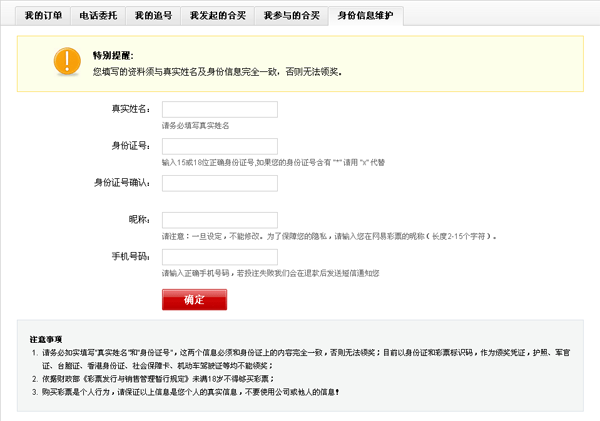The width and height of the screenshot is (600, 421).
Task: Click into the 身份证号 text box
Action: [219, 146]
